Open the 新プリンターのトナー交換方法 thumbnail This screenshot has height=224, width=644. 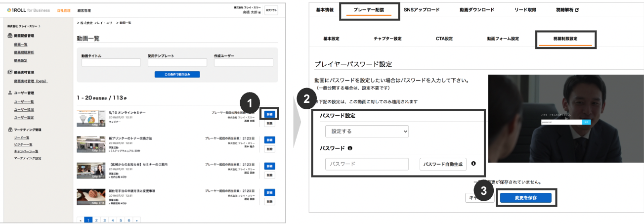[x=91, y=144]
